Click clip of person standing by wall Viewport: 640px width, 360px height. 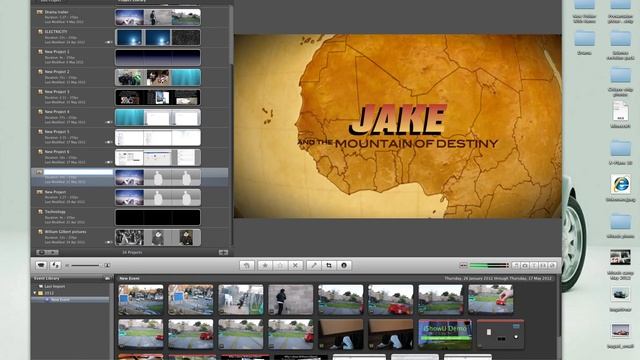(291, 300)
